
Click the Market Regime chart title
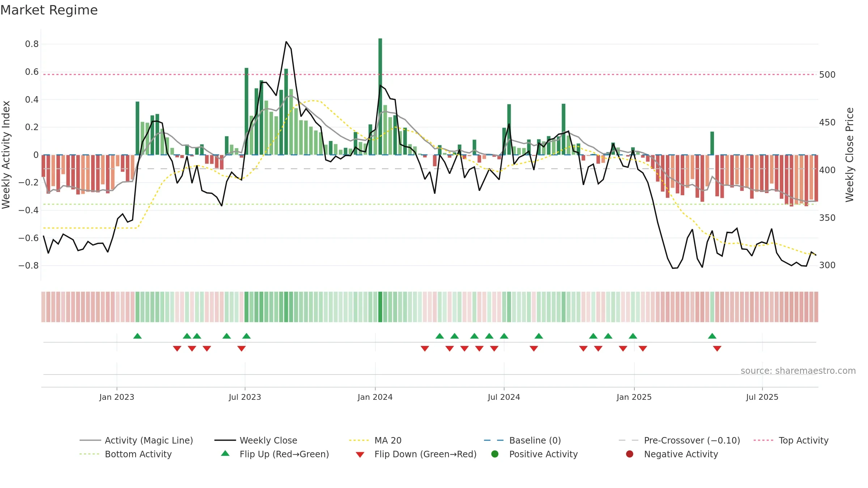[49, 10]
